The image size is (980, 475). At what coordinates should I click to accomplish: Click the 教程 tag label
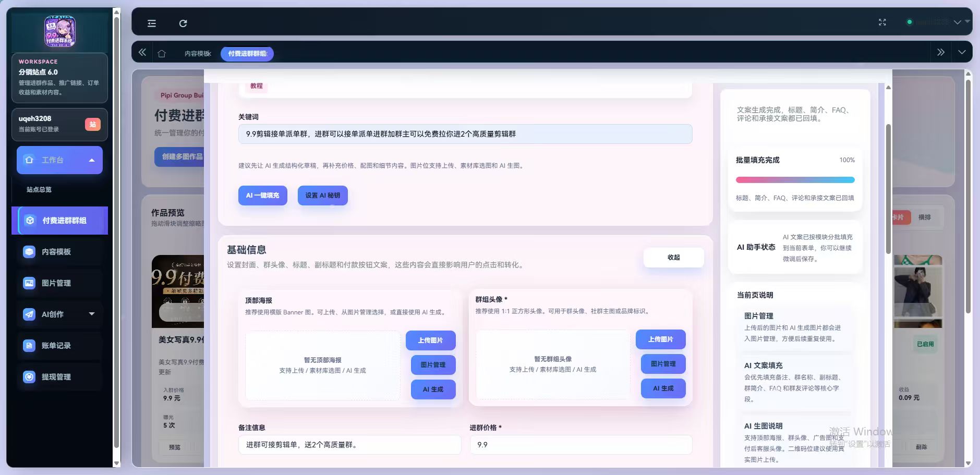[256, 86]
